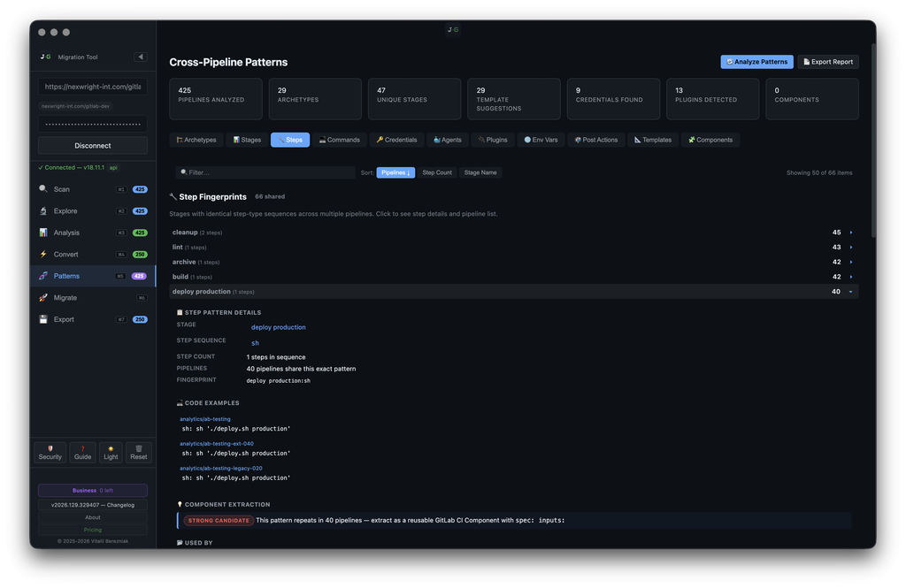Click the logo at the top center of window
Screen dimensions: 906x588
click(x=453, y=29)
